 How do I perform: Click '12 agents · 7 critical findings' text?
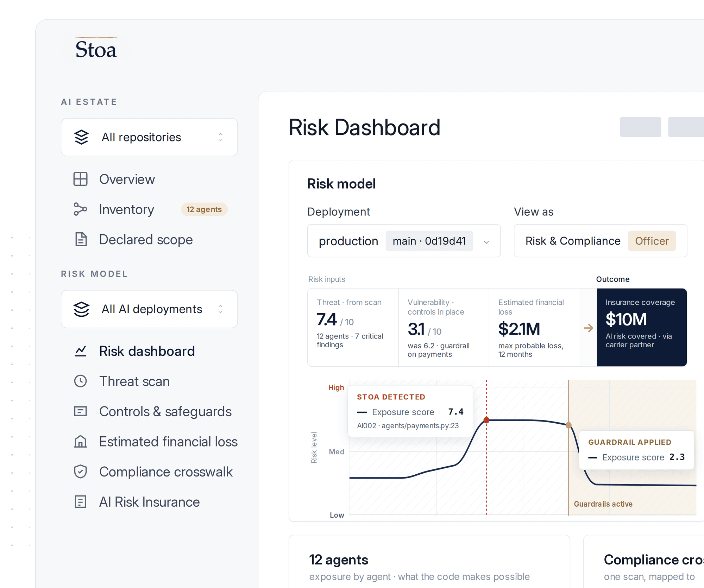pos(350,340)
